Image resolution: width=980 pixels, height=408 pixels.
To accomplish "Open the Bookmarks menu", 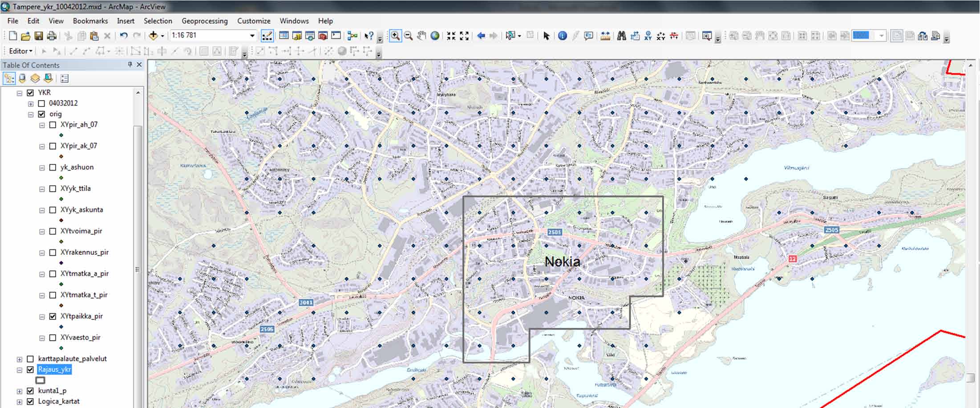I will [90, 21].
